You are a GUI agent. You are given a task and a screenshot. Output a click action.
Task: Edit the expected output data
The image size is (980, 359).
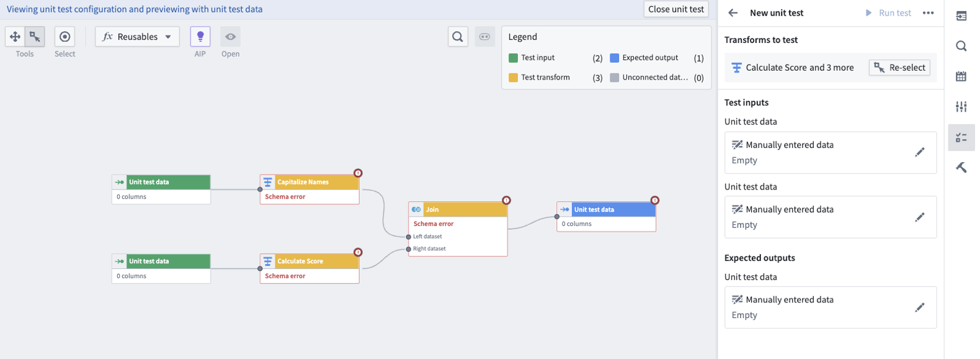(x=920, y=307)
